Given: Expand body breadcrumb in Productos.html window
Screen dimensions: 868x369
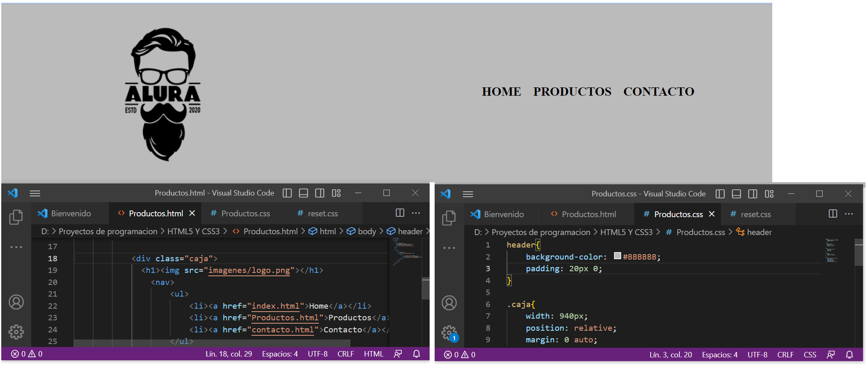Looking at the screenshot, I should [361, 231].
